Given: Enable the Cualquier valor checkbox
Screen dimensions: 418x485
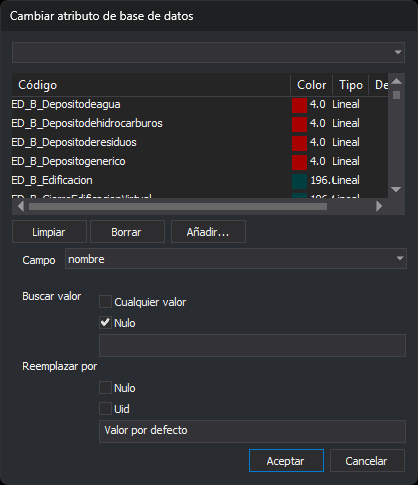Looking at the screenshot, I should coord(105,302).
